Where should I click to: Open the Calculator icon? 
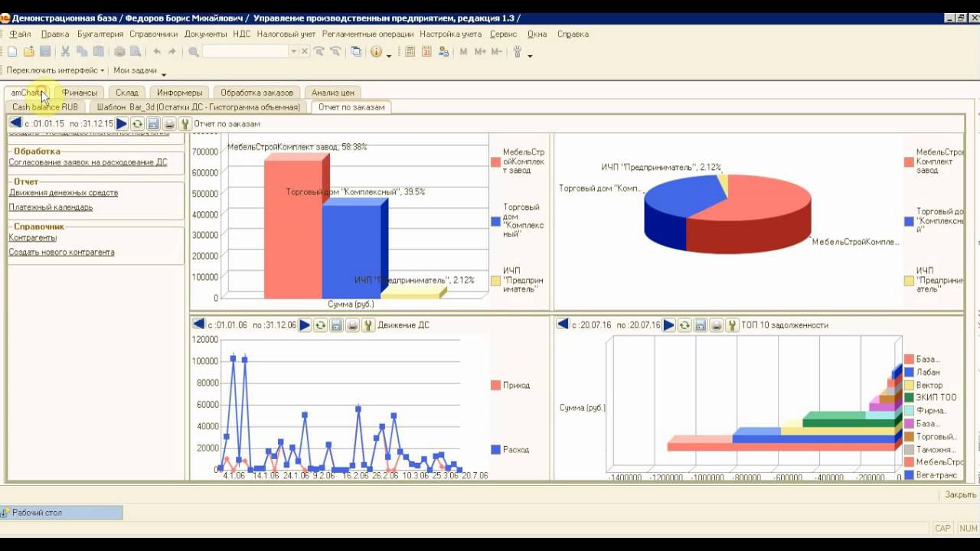pyautogui.click(x=410, y=52)
